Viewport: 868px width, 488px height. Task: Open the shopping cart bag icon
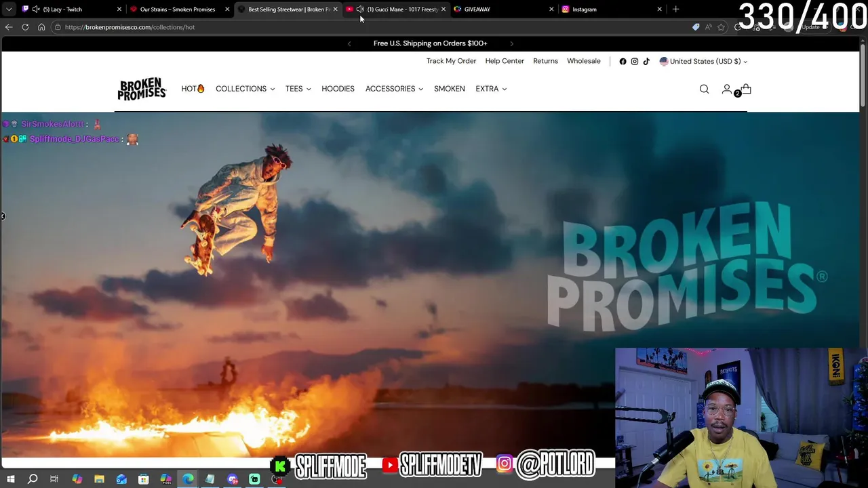click(x=746, y=89)
